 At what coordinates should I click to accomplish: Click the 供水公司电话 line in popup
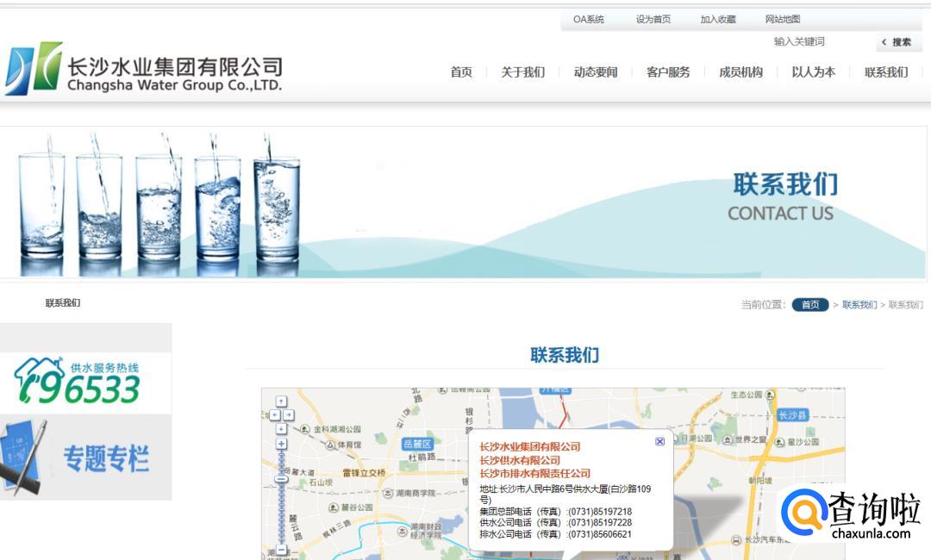(556, 523)
